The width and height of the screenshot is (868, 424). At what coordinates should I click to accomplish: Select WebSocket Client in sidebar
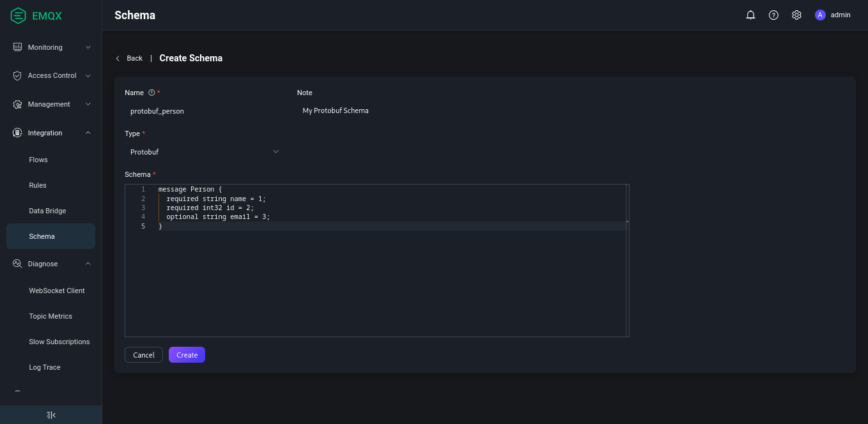click(57, 291)
